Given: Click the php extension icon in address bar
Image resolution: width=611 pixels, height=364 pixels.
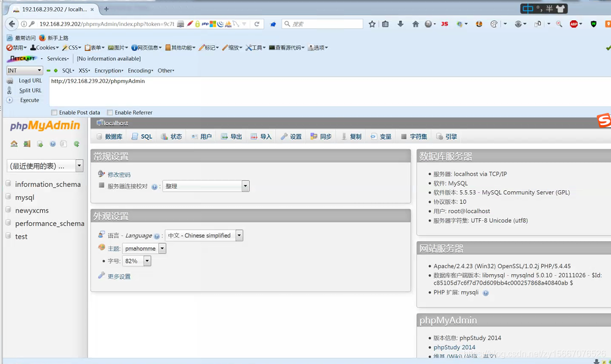Looking at the screenshot, I should coord(205,24).
